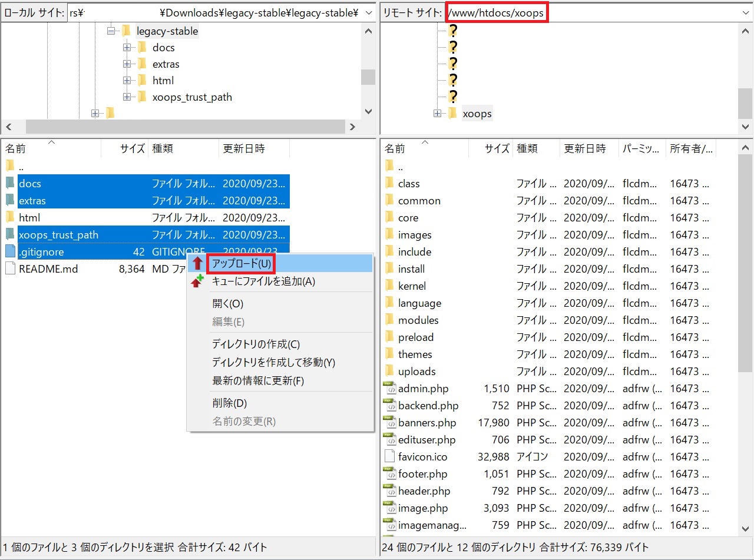Select xoops folder in remote tree
This screenshot has width=754, height=560.
point(477,114)
